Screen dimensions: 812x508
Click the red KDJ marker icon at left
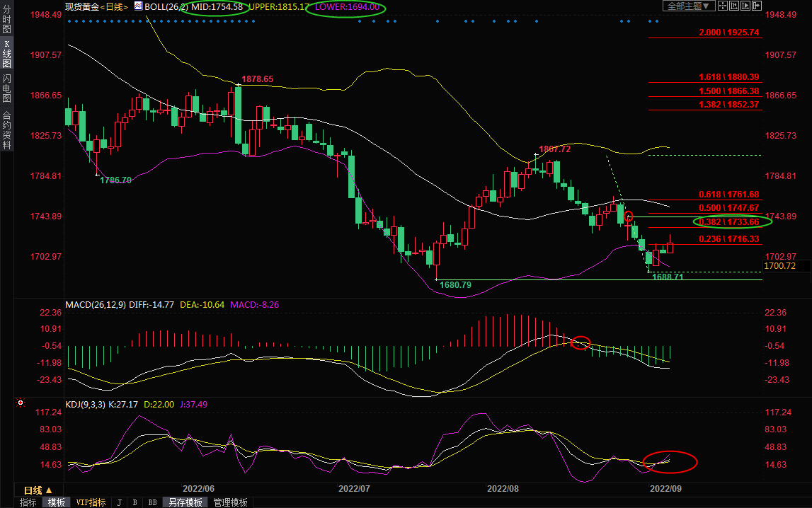click(21, 404)
